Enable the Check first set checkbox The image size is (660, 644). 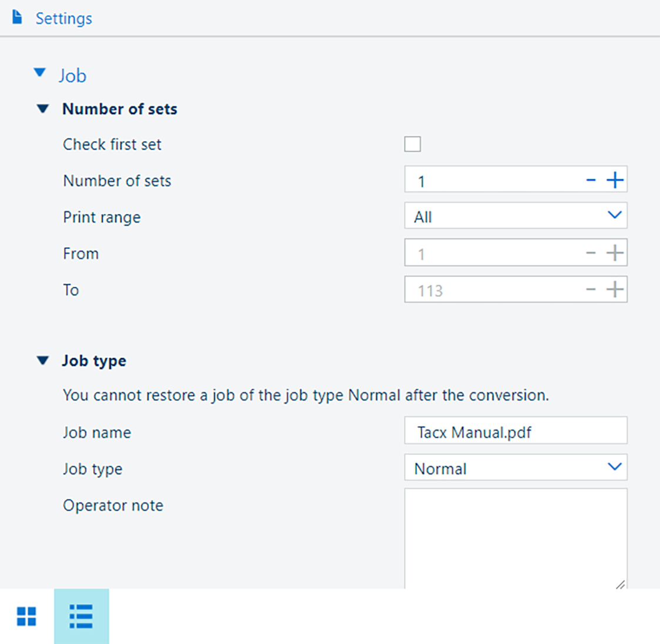coord(412,144)
